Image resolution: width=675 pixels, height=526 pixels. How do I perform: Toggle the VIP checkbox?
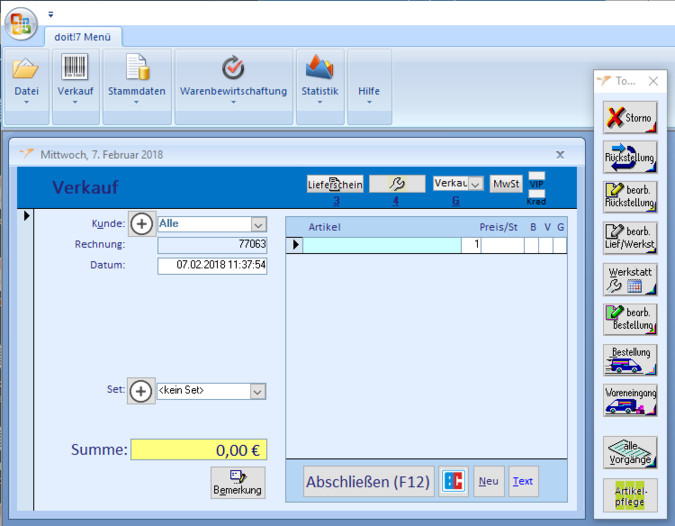536,176
